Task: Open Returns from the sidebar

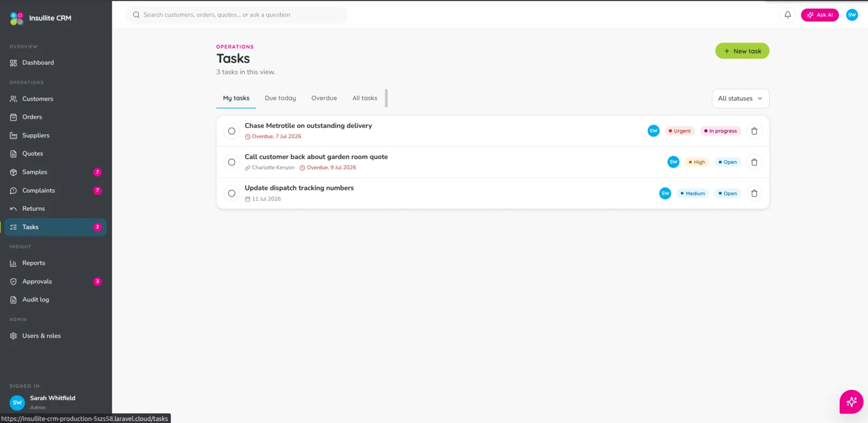Action: point(56,209)
